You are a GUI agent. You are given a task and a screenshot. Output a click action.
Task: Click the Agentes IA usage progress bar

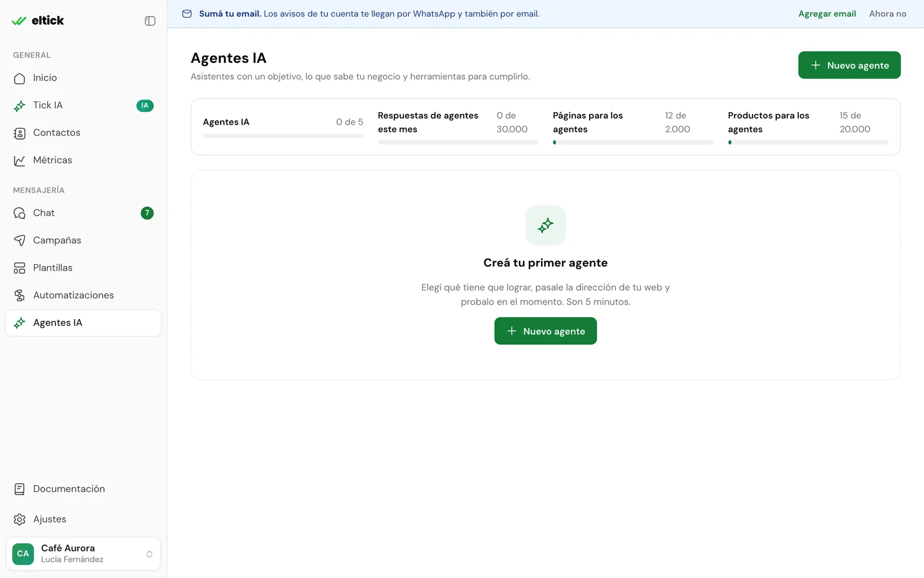click(283, 136)
